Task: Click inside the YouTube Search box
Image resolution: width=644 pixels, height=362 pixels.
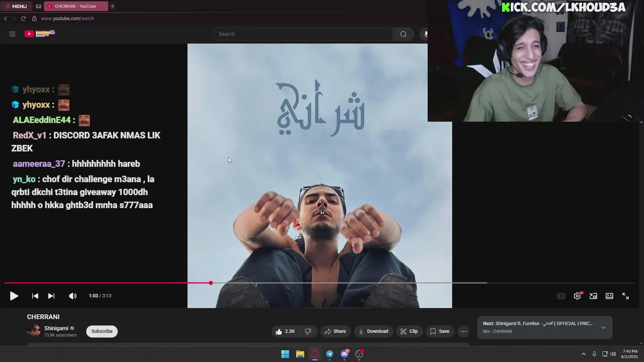Action: pos(303,34)
